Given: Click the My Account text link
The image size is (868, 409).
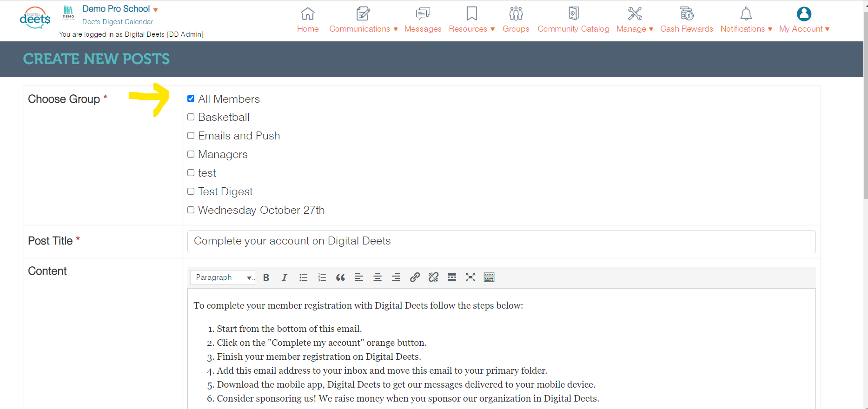Looking at the screenshot, I should [x=801, y=29].
